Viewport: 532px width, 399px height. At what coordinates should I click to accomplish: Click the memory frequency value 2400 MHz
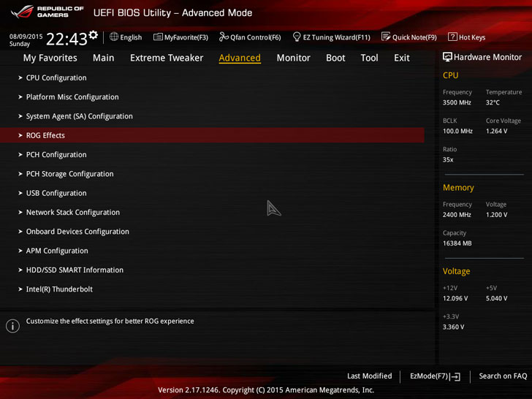[457, 215]
